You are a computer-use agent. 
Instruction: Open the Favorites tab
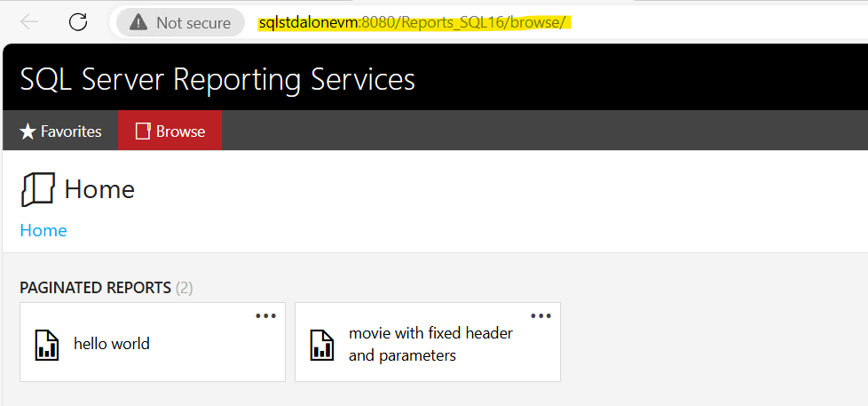[x=60, y=131]
